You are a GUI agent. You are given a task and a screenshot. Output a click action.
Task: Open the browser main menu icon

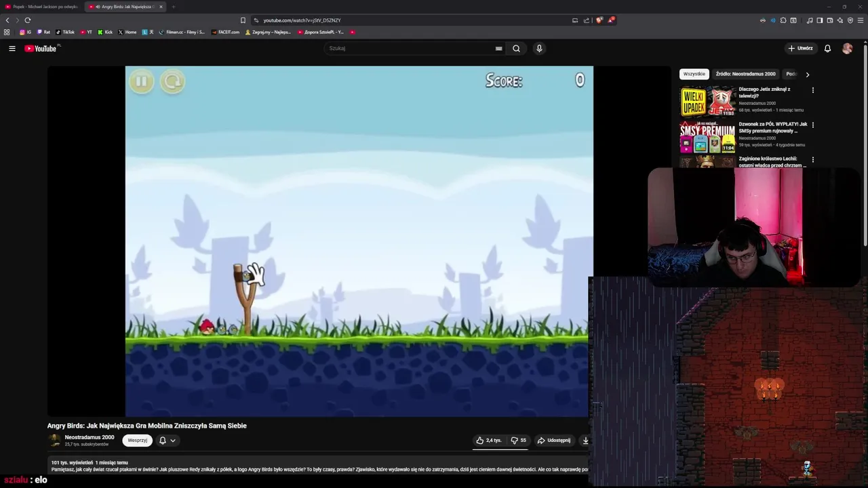coord(861,20)
